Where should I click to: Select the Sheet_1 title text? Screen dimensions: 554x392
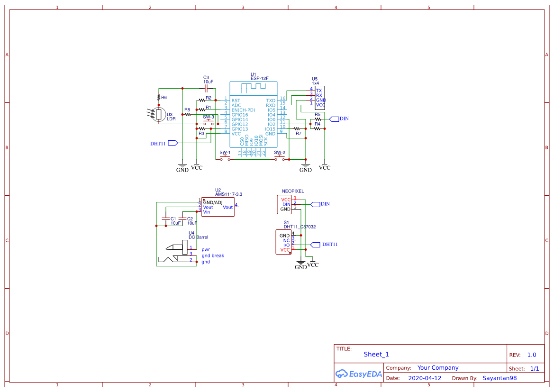click(x=376, y=354)
